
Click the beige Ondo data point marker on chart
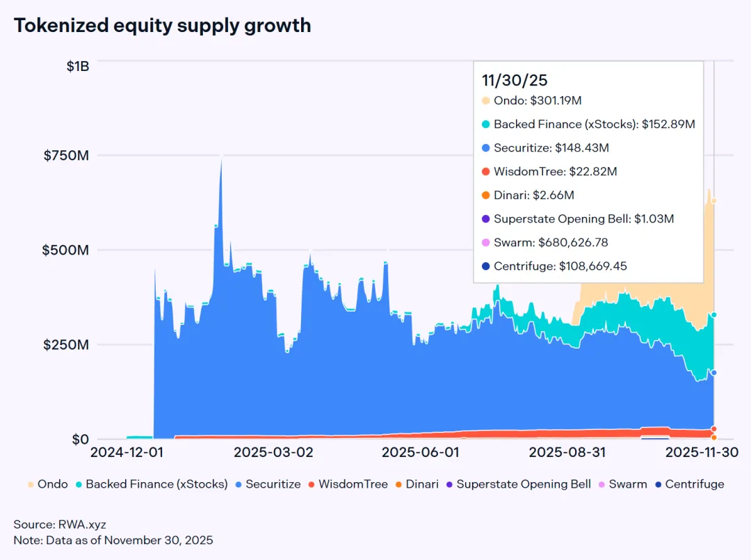[x=713, y=201]
